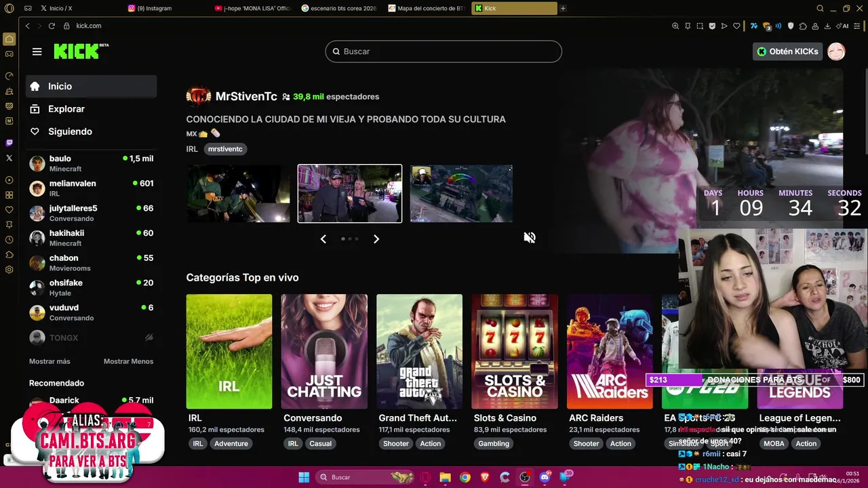868x488 pixels.
Task: Open Windows Start menu
Action: (303, 477)
